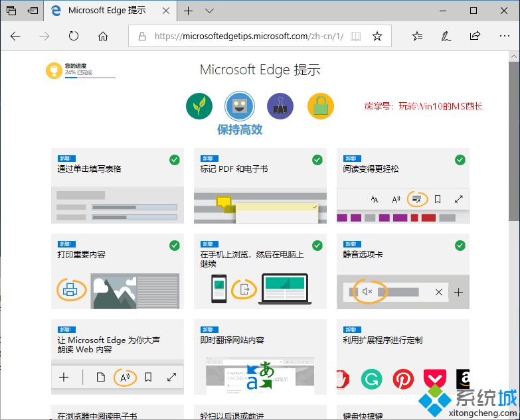Open the 在浏览器中阅读电子书 tip
Image resolution: width=520 pixels, height=420 pixels.
[x=118, y=413]
